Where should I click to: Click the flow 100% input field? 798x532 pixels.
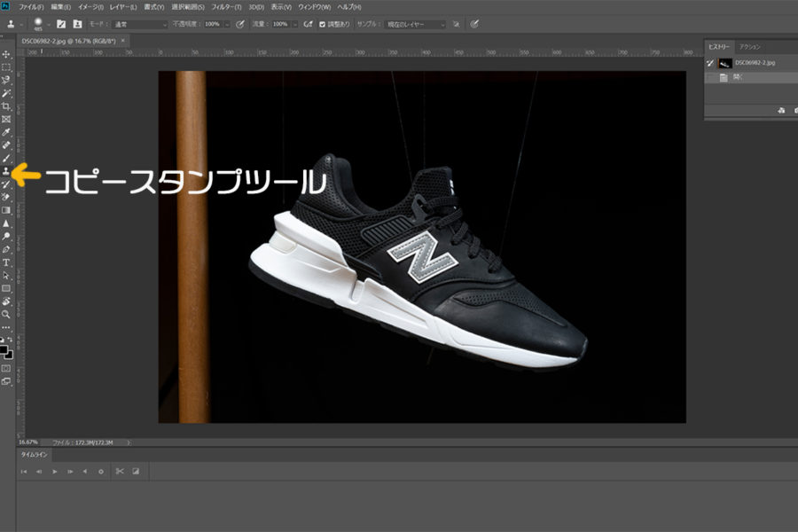click(x=280, y=24)
